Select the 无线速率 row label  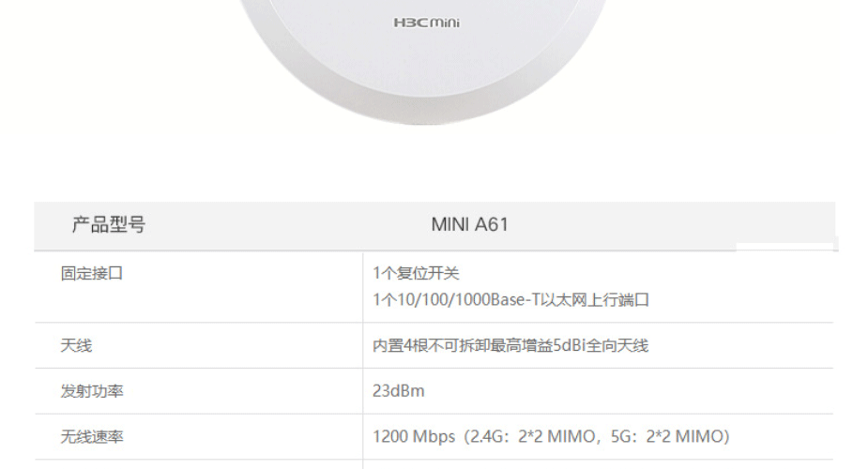92,437
